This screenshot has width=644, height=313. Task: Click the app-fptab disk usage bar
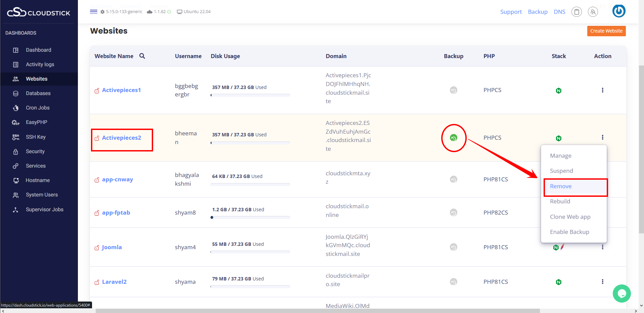250,217
